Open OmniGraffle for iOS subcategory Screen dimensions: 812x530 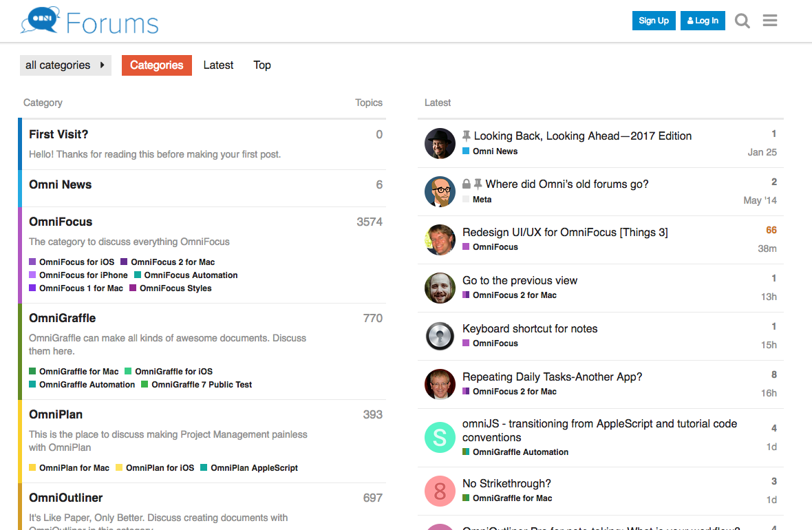[x=169, y=372]
